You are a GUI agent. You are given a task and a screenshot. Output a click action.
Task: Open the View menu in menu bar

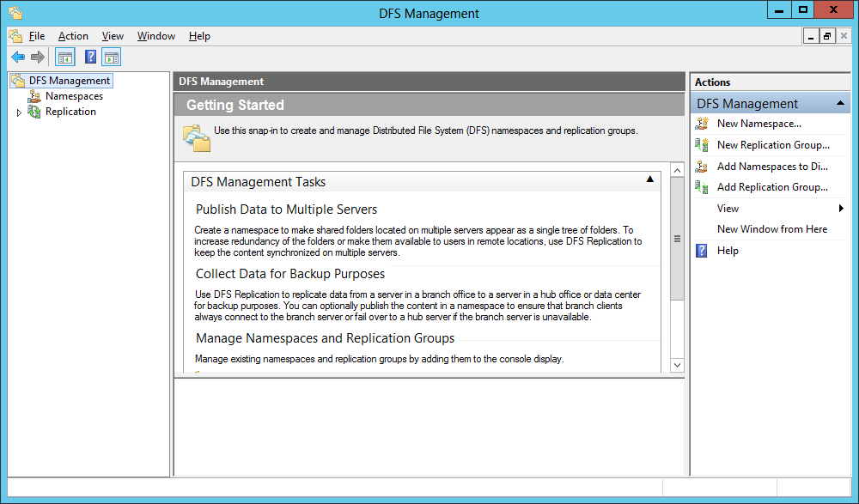(113, 36)
